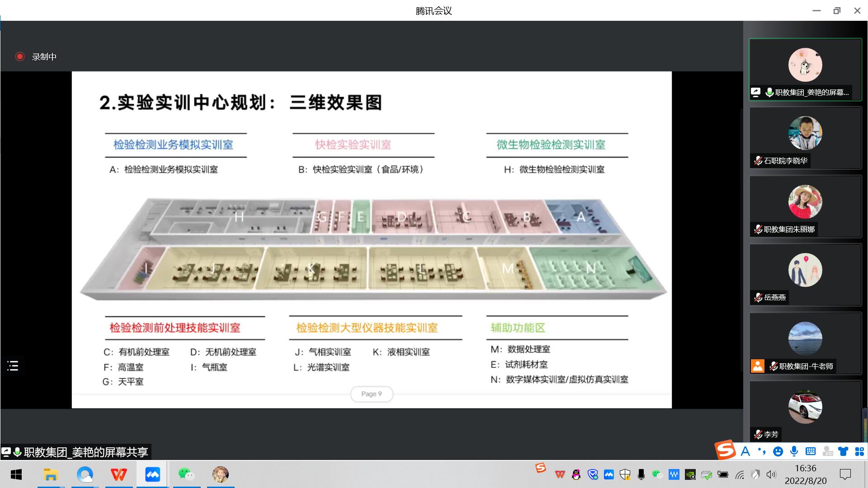868x488 pixels.
Task: Open Sogou skin shirt icon
Action: pyautogui.click(x=843, y=451)
